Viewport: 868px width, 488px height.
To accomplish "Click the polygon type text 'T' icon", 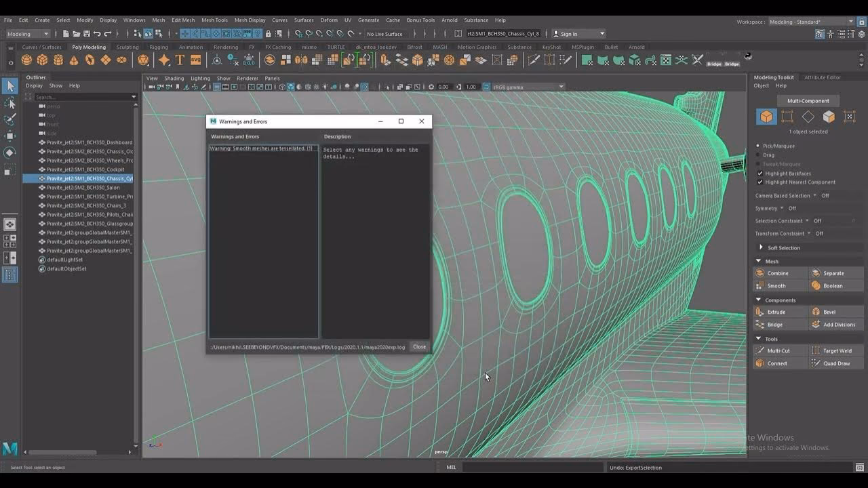I will pyautogui.click(x=180, y=60).
